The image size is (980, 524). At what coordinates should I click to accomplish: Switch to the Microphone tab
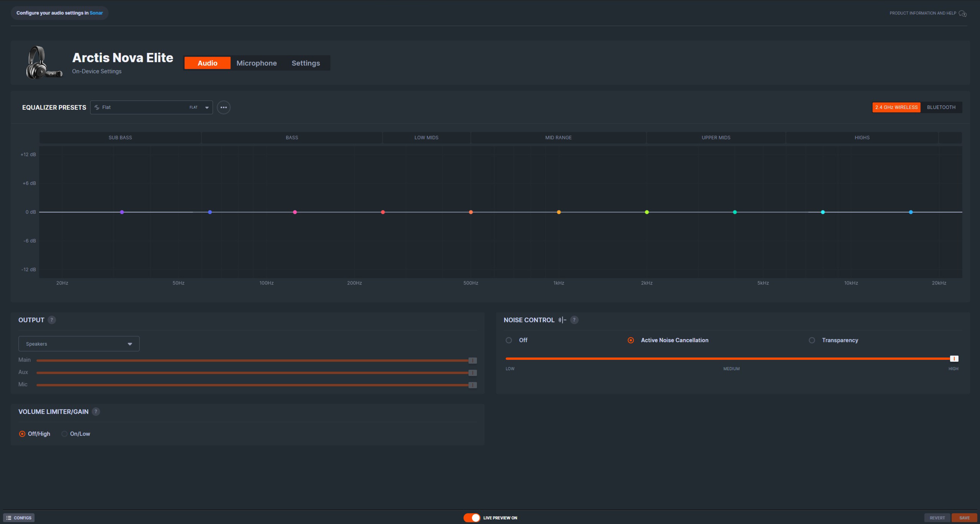(256, 63)
